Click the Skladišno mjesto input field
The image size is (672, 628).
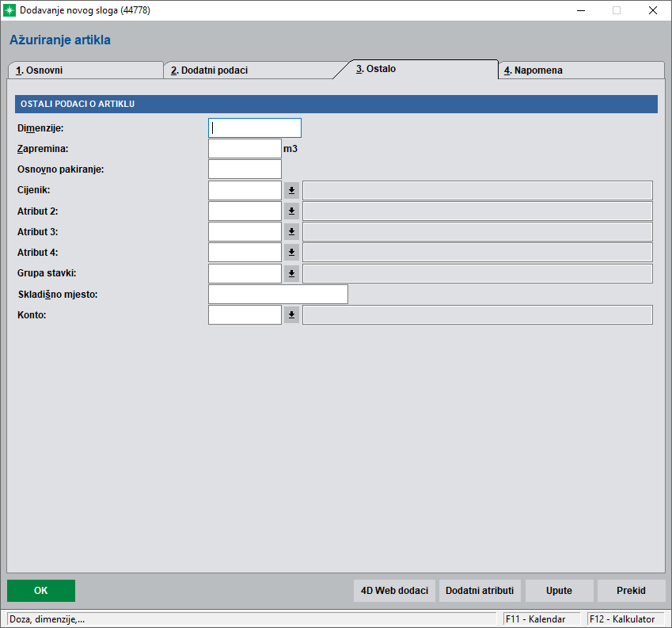click(278, 294)
